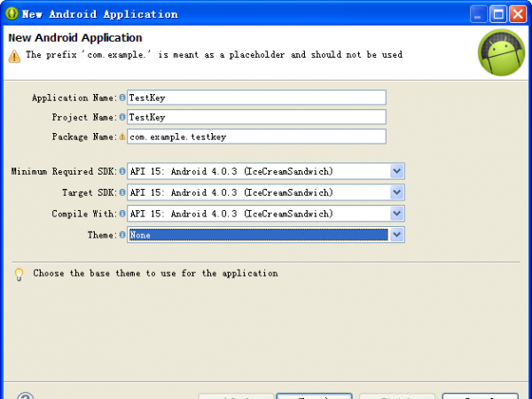This screenshot has width=532, height=399.
Task: Click the info icon beside Theme
Action: click(x=122, y=235)
